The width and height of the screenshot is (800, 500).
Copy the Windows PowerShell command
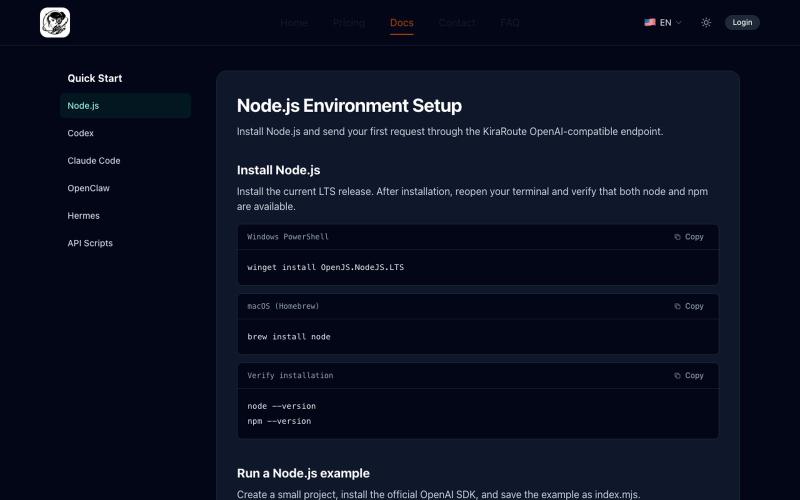[x=689, y=237]
